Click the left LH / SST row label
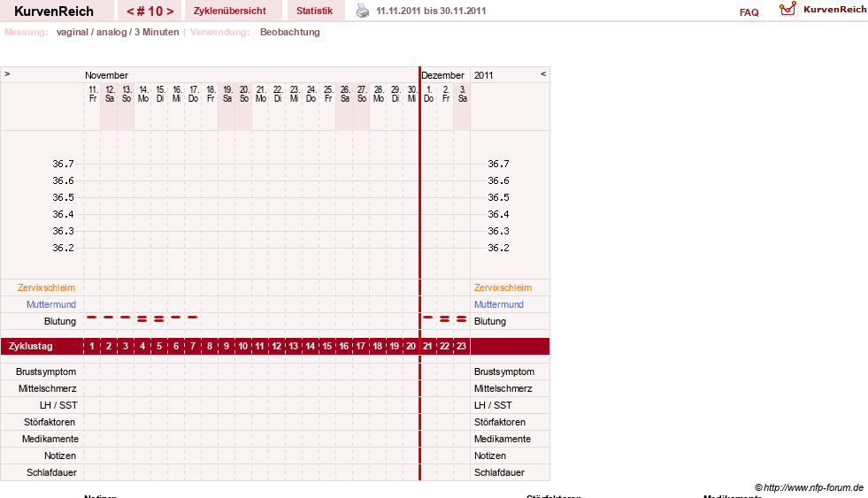 pos(58,406)
